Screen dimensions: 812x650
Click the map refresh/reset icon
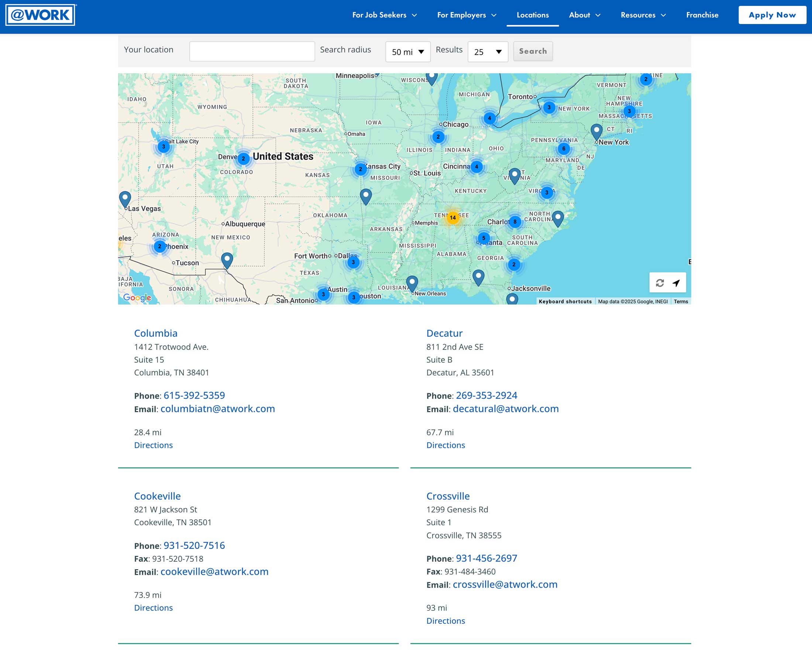660,283
